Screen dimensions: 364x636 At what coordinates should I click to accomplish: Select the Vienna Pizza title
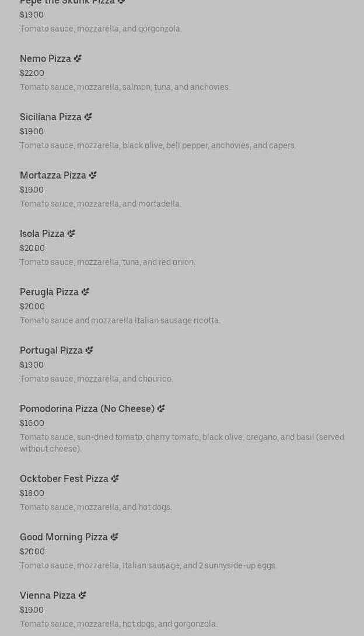pyautogui.click(x=48, y=595)
